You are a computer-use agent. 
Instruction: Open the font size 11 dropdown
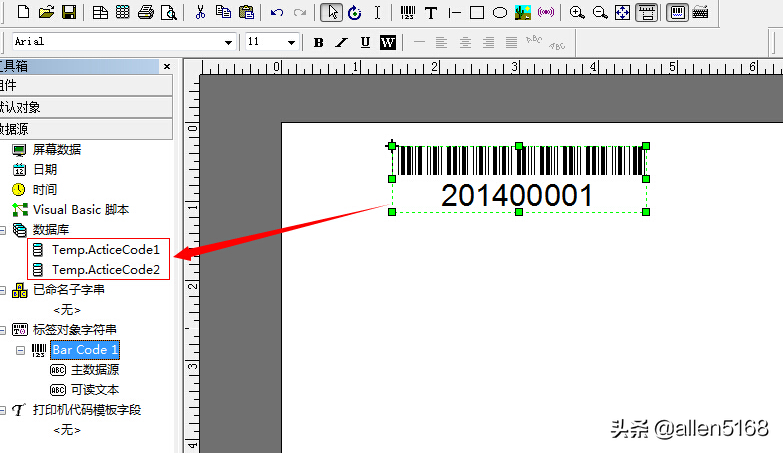[291, 42]
